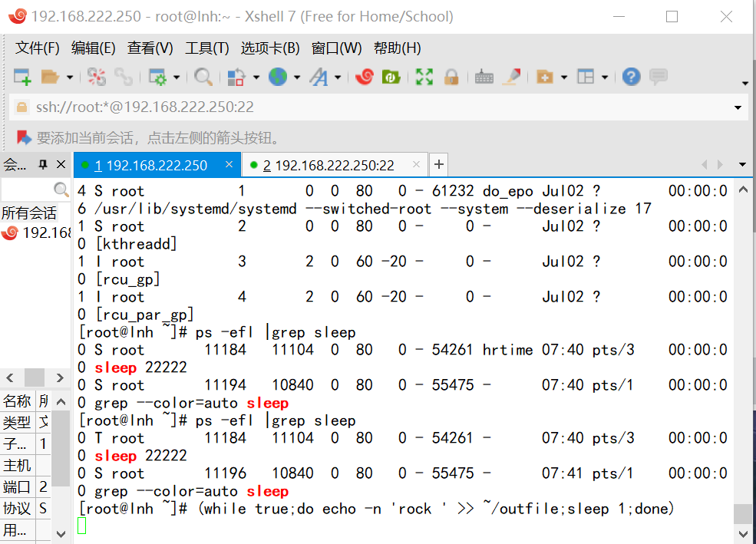756x544 pixels.
Task: Click the Reconnect chain icon
Action: (x=124, y=77)
